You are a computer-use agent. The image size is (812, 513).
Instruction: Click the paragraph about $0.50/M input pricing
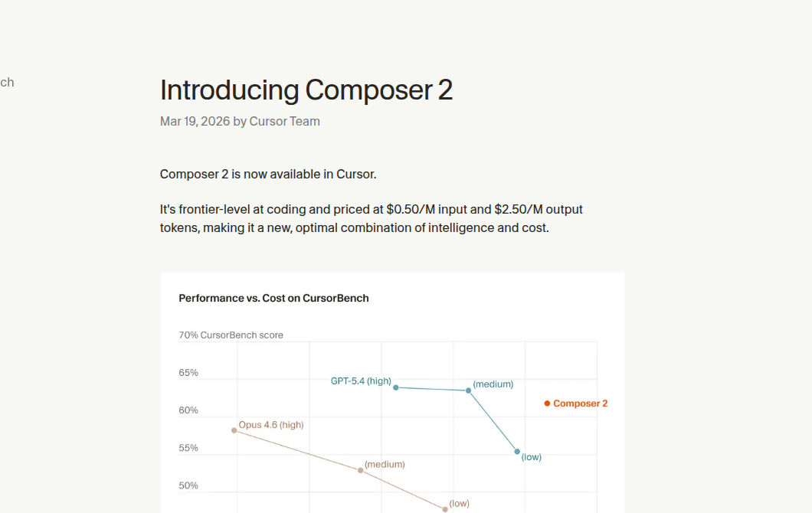click(x=372, y=218)
